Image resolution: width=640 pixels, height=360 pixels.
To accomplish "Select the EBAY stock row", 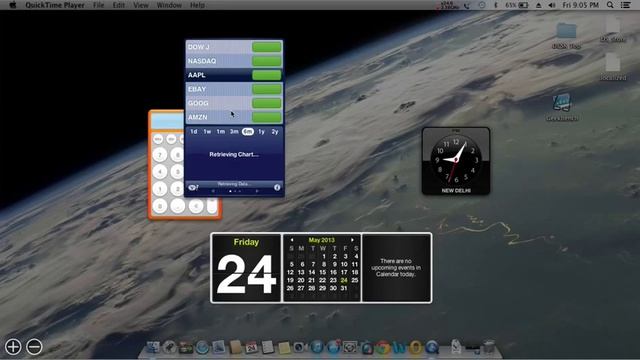I will click(x=234, y=89).
